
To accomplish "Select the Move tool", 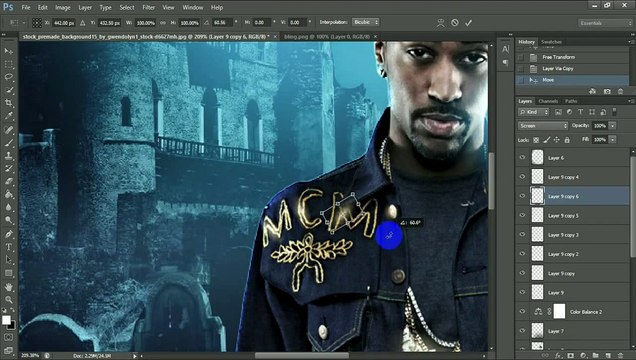I will pyautogui.click(x=9, y=51).
